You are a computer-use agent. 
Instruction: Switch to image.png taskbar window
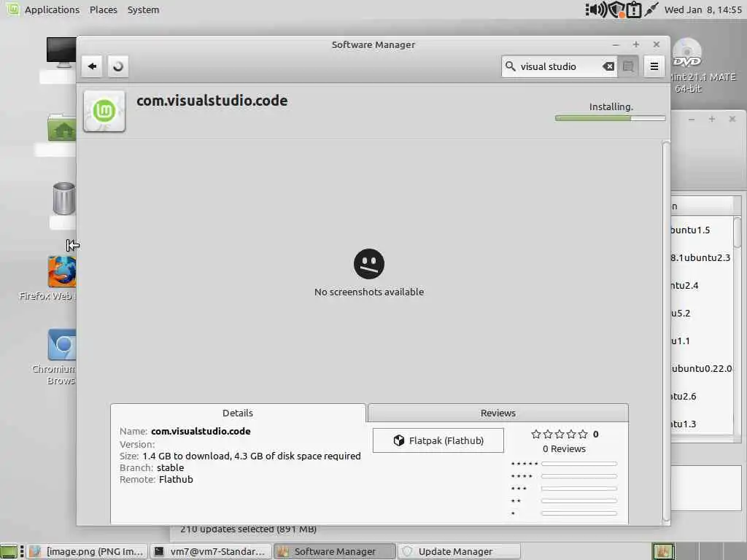pyautogui.click(x=87, y=551)
